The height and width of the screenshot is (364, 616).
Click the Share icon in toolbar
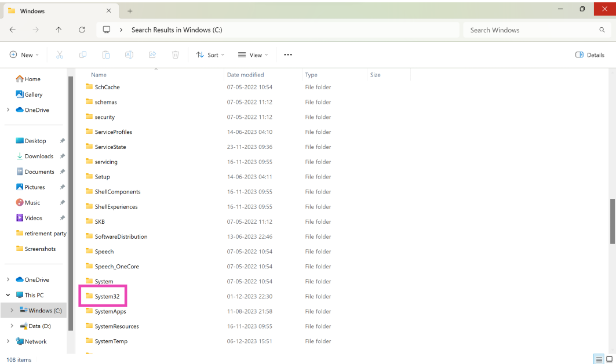tap(152, 54)
